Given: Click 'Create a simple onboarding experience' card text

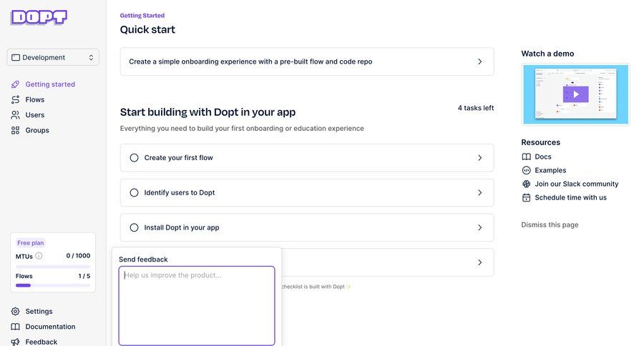Looking at the screenshot, I should [250, 61].
